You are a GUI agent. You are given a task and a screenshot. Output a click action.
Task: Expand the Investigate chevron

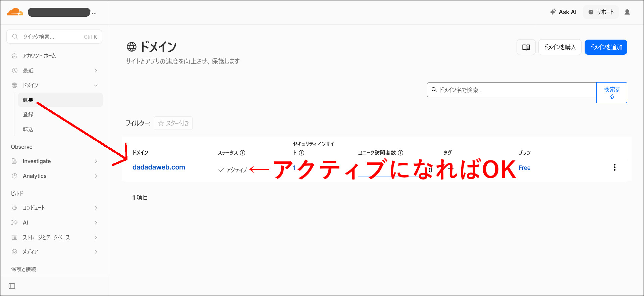point(96,161)
